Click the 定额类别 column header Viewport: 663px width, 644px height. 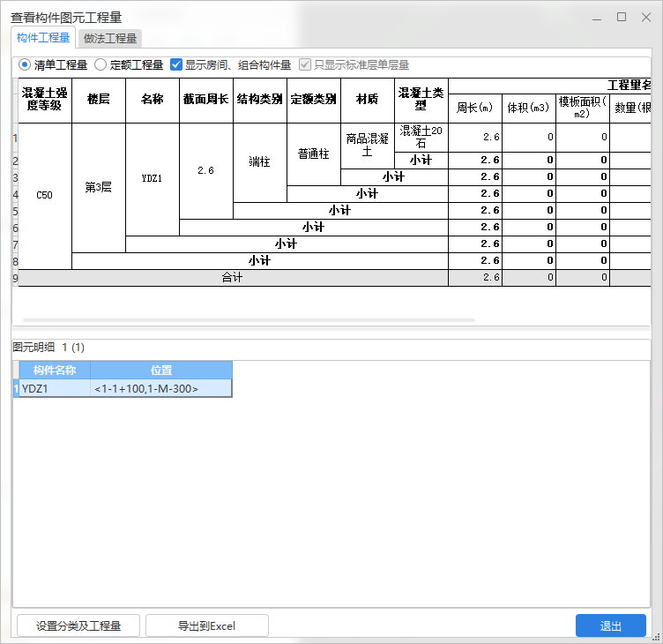pos(313,101)
